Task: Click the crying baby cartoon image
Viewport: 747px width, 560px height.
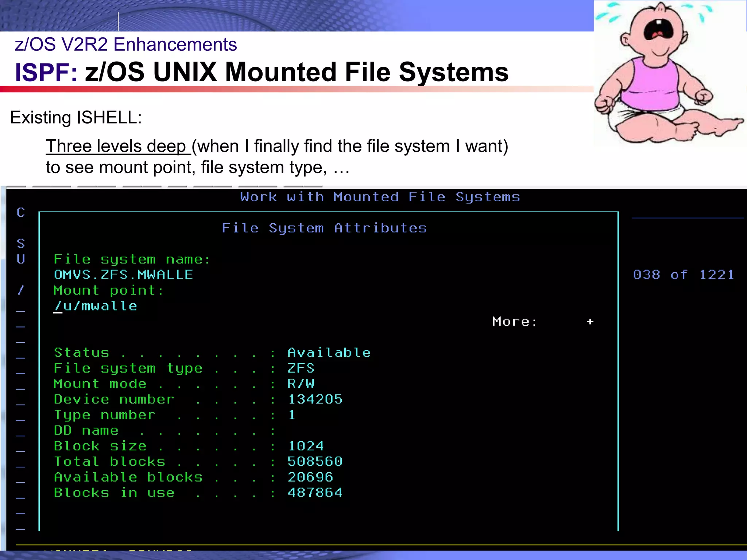Action: (670, 73)
